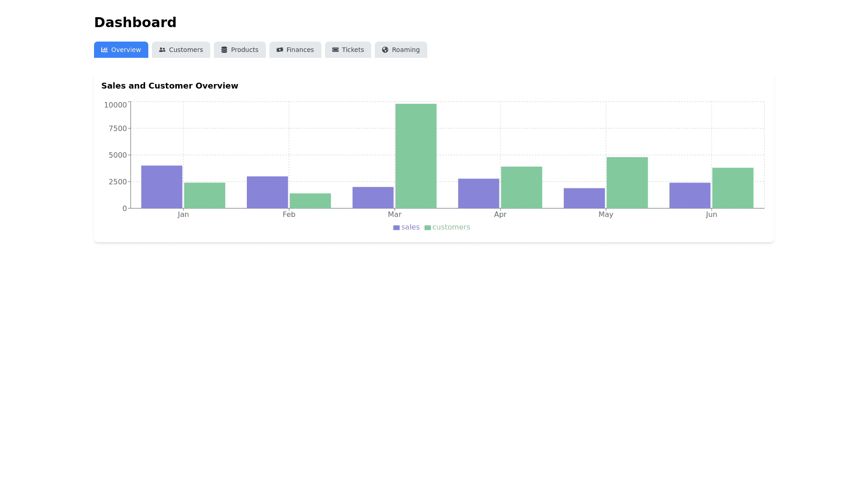Select the Finances tab label
Image resolution: width=868 pixels, height=488 pixels.
(300, 50)
